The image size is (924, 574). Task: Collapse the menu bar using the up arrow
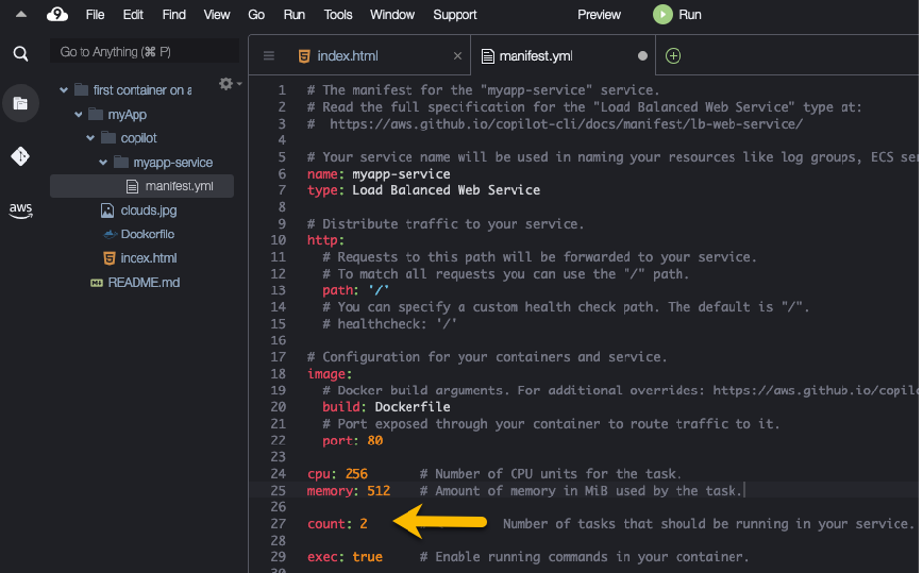tap(21, 14)
